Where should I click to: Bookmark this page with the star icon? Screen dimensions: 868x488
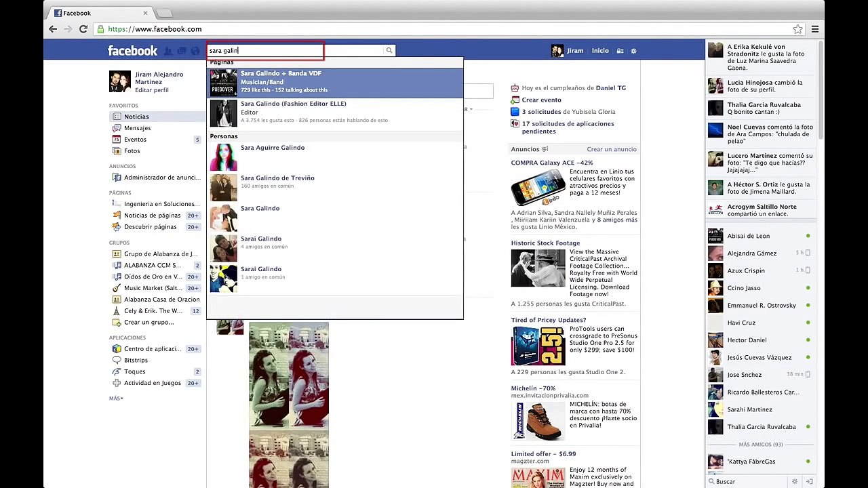pos(798,29)
